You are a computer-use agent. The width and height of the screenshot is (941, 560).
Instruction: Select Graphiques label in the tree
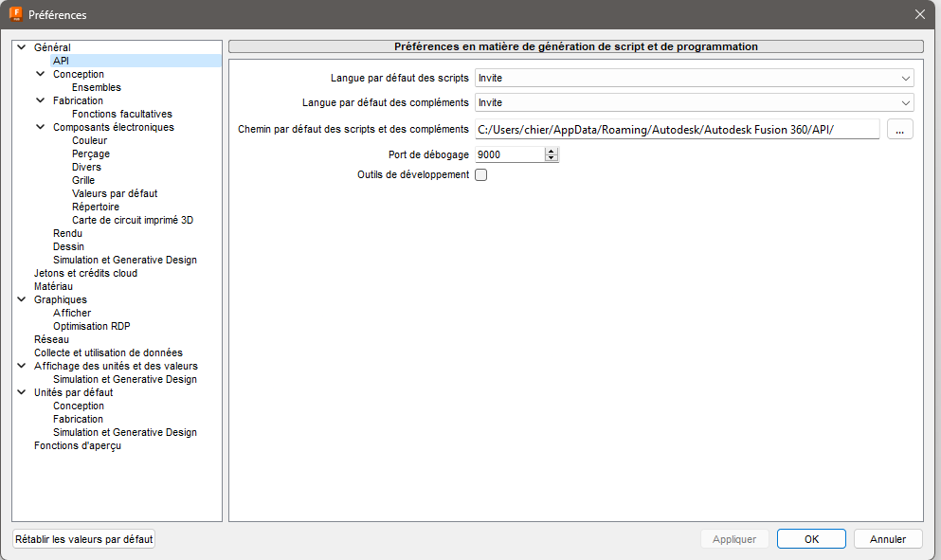coord(60,298)
